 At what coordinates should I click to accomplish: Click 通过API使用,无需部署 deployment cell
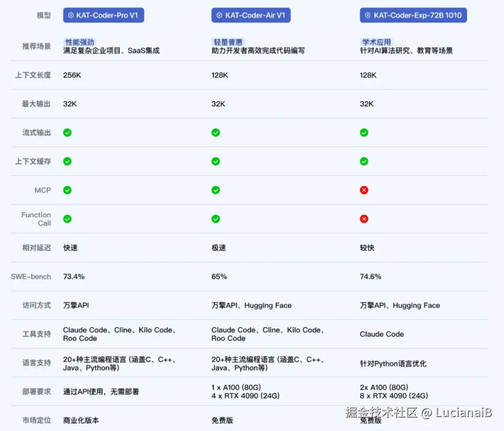coord(101,391)
